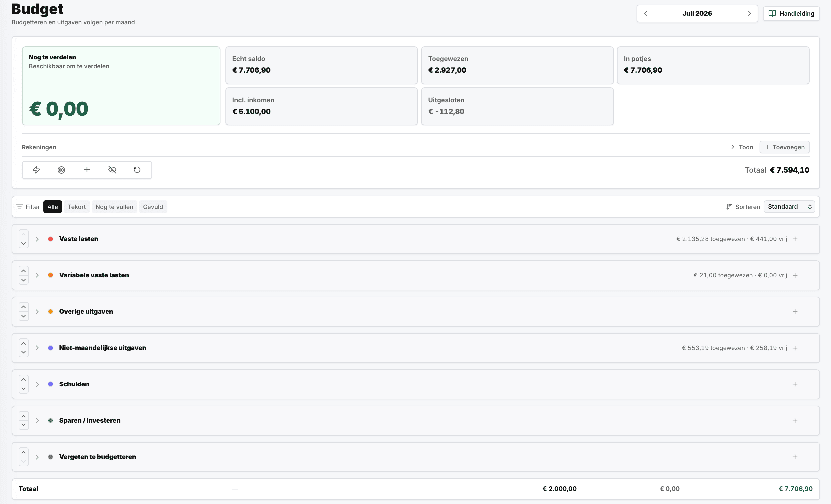Screen dimensions: 831x504
Task: Add item to Vaste lasten with plus
Action: point(795,239)
